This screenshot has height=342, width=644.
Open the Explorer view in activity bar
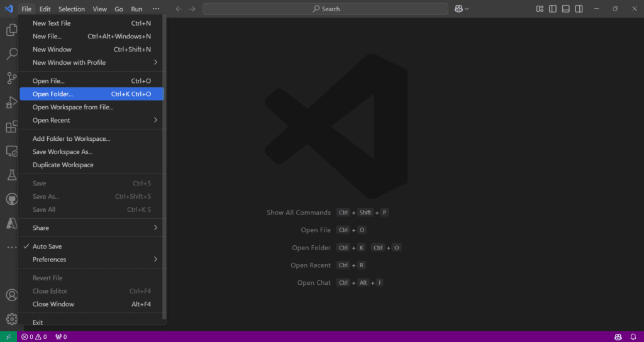pos(11,30)
